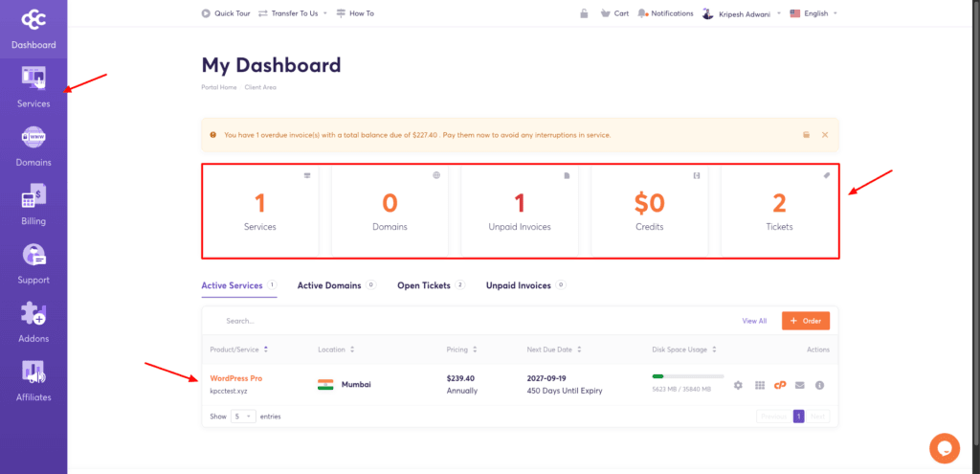Open the Credits summary card
This screenshot has width=980, height=474.
tap(650, 211)
